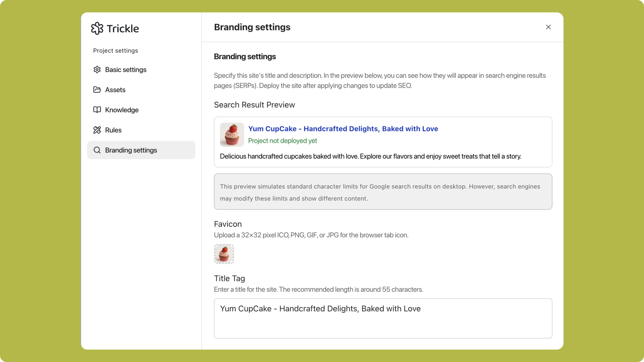
Task: Click green 'Project not deployed yet' text
Action: [x=282, y=141]
